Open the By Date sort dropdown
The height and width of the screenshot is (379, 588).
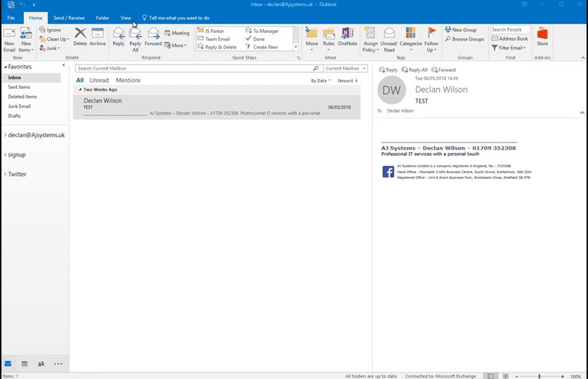tap(320, 81)
